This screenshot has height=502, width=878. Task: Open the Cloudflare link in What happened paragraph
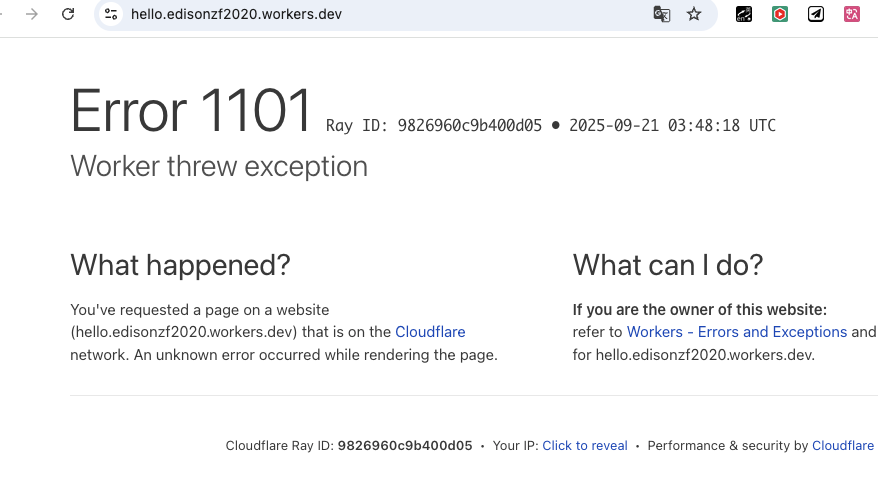click(430, 332)
